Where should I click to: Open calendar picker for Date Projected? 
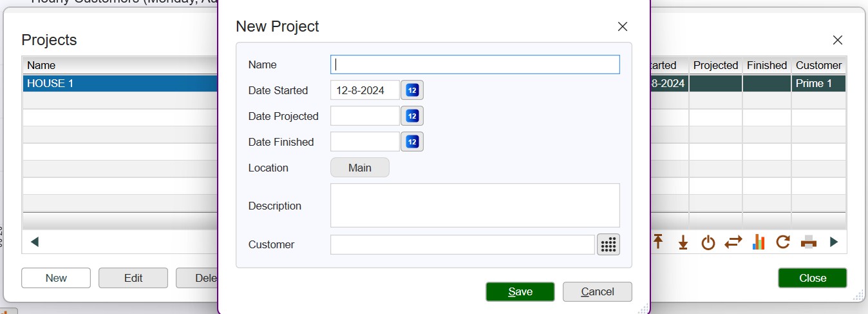point(412,116)
